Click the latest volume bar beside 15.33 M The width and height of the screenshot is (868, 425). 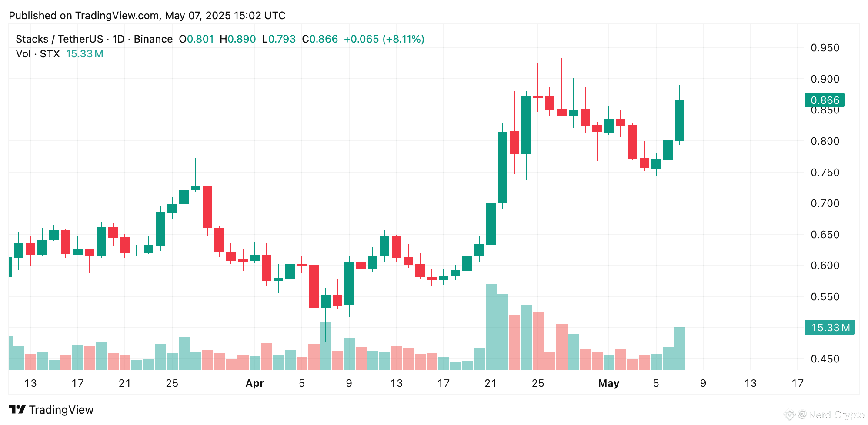coord(680,349)
